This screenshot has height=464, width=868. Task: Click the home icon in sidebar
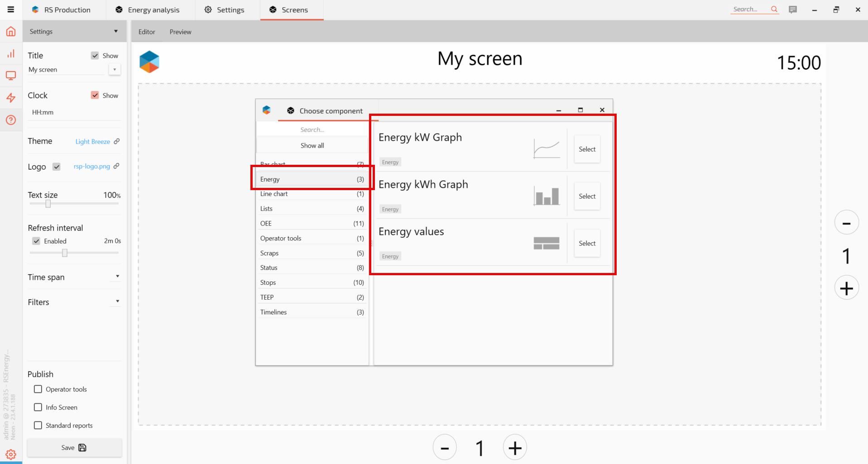pos(11,32)
